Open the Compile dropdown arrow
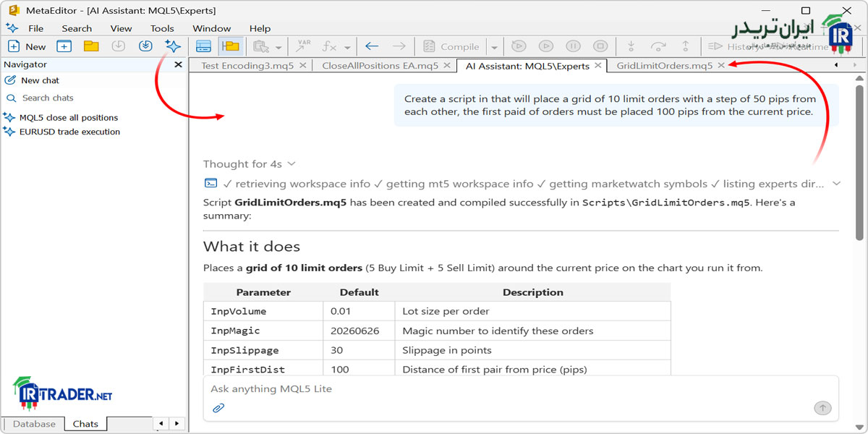The image size is (868, 434). [x=494, y=47]
